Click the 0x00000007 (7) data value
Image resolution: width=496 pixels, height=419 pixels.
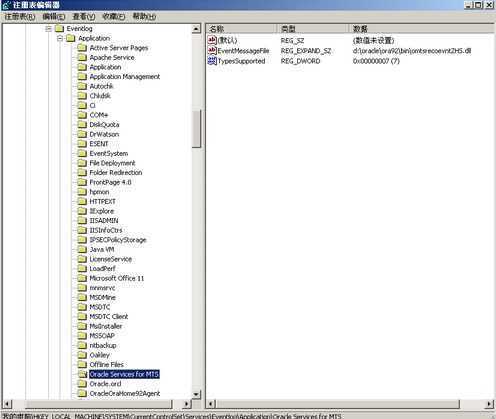376,61
